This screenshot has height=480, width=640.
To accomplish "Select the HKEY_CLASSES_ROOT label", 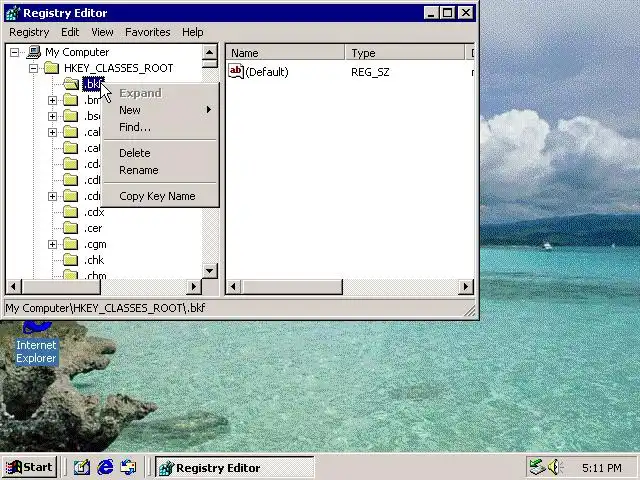I will point(119,68).
